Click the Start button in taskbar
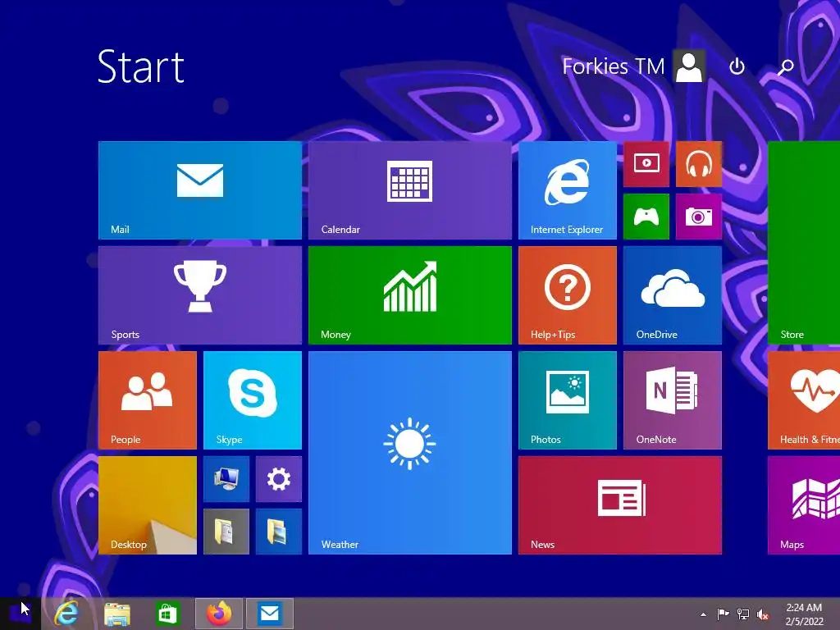Viewport: 840px width, 630px height. (20, 614)
